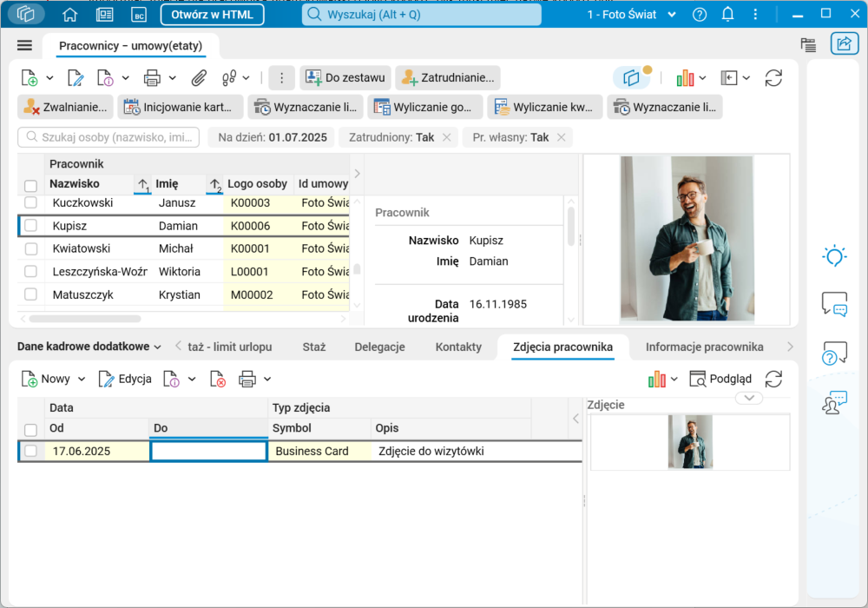Expand dropdown arrow next to printer icon in main toolbar
The width and height of the screenshot is (868, 608).
(172, 78)
